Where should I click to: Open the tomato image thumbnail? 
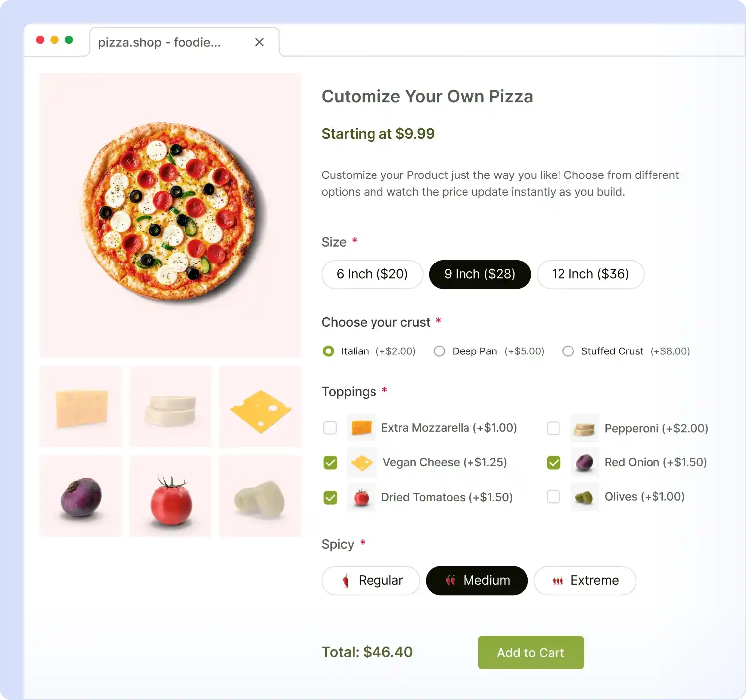click(170, 496)
